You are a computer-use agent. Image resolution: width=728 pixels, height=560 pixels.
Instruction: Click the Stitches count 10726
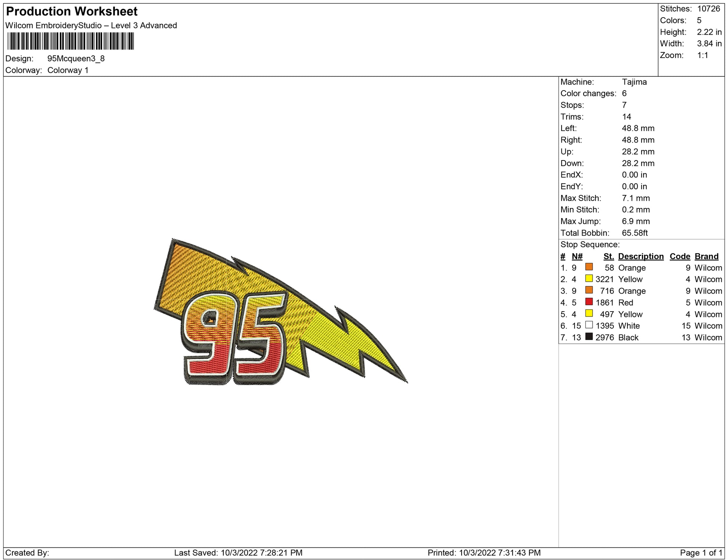[x=708, y=9]
